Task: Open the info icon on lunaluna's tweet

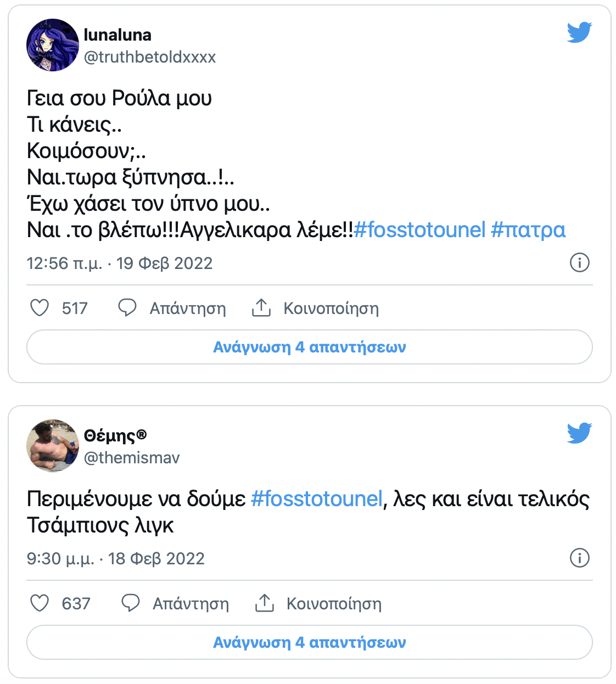Action: (580, 263)
